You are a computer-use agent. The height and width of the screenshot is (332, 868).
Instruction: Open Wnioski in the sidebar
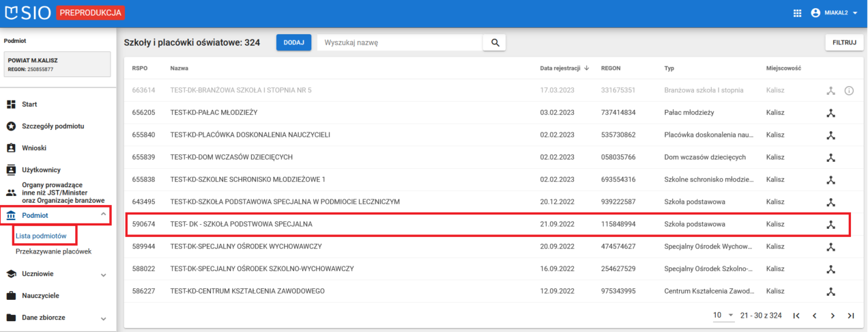pos(58,148)
